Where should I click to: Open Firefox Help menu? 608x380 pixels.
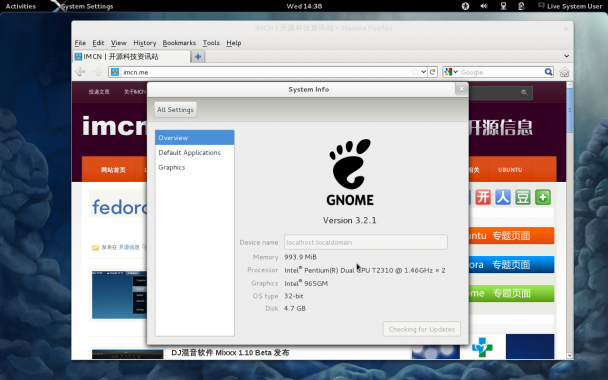point(234,43)
